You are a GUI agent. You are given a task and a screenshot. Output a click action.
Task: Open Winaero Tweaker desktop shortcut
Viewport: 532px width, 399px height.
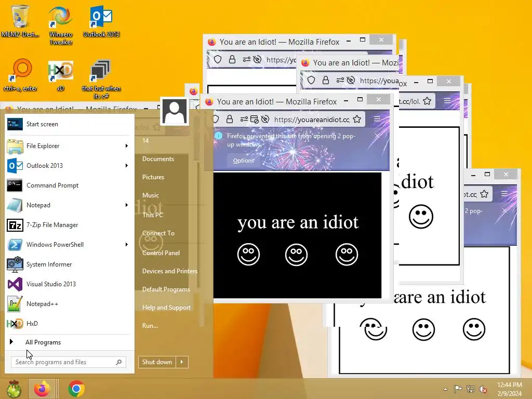click(x=60, y=24)
